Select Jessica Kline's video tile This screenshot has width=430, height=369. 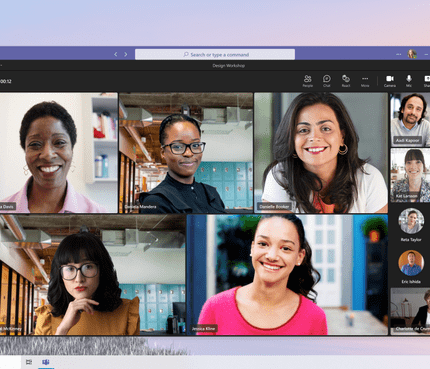click(287, 275)
